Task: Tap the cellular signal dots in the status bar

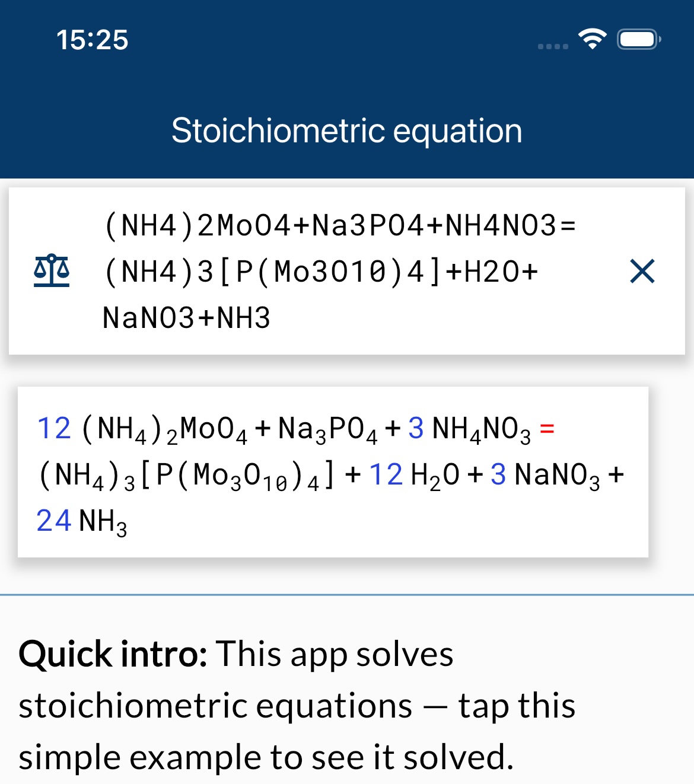Action: pyautogui.click(x=553, y=45)
